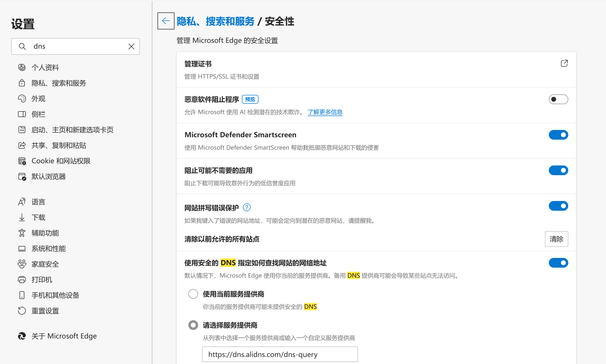Viewport: 606px width, 364px height.
Task: Click the reset icon beside 重置设置
Action: tap(22, 311)
